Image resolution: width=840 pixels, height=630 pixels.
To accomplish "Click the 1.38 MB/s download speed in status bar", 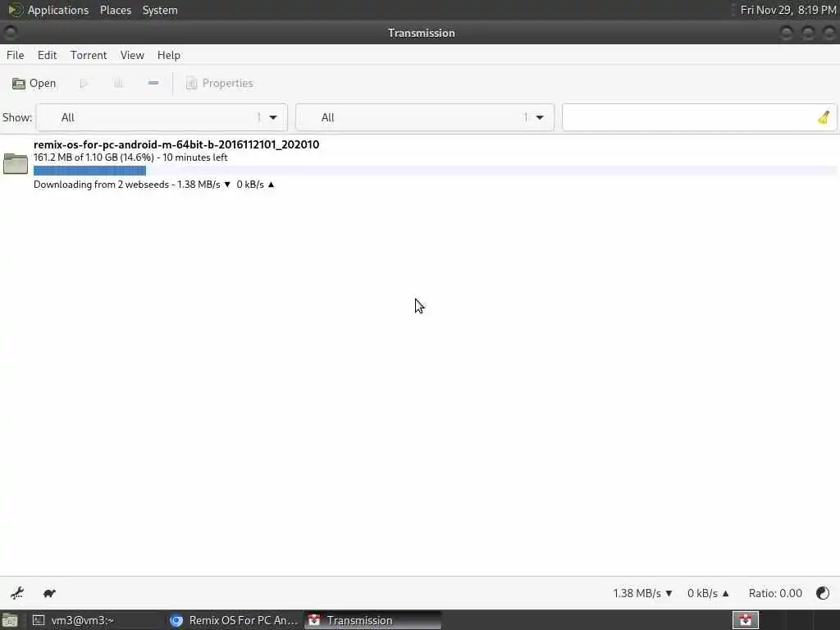I will tap(642, 593).
